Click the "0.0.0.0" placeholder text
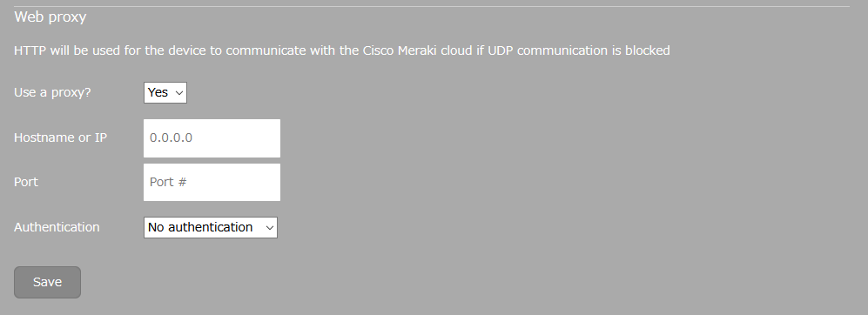The height and width of the screenshot is (315, 868). click(x=171, y=137)
